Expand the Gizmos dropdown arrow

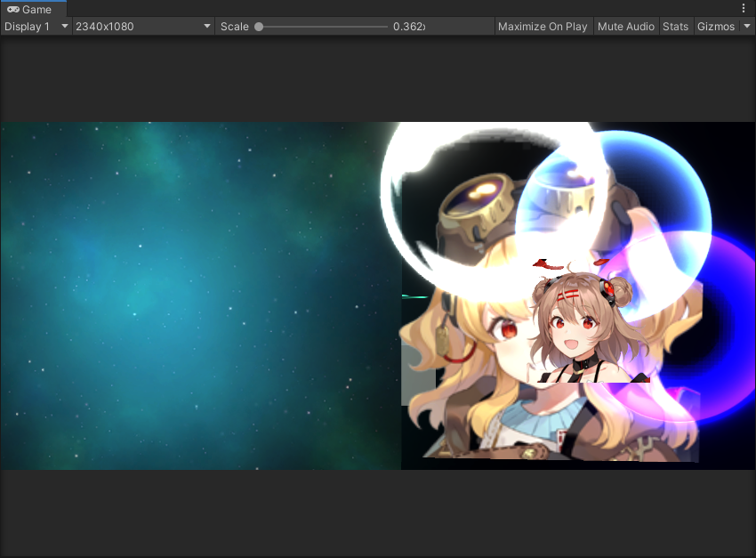(747, 27)
